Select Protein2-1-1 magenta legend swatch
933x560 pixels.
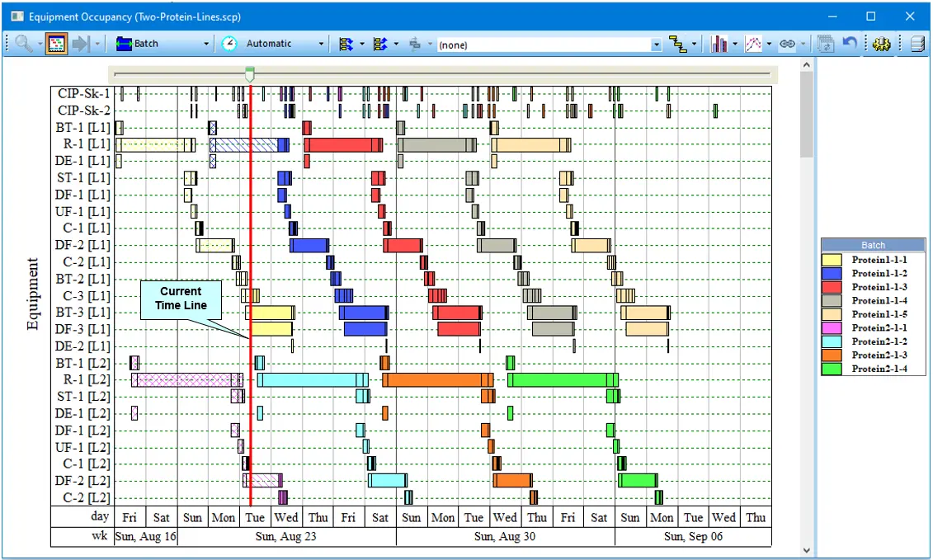point(832,328)
